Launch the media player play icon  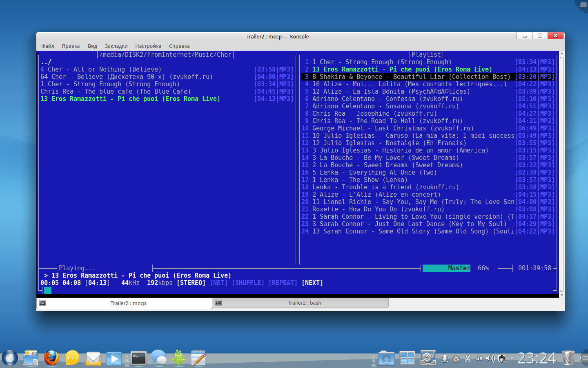(114, 359)
